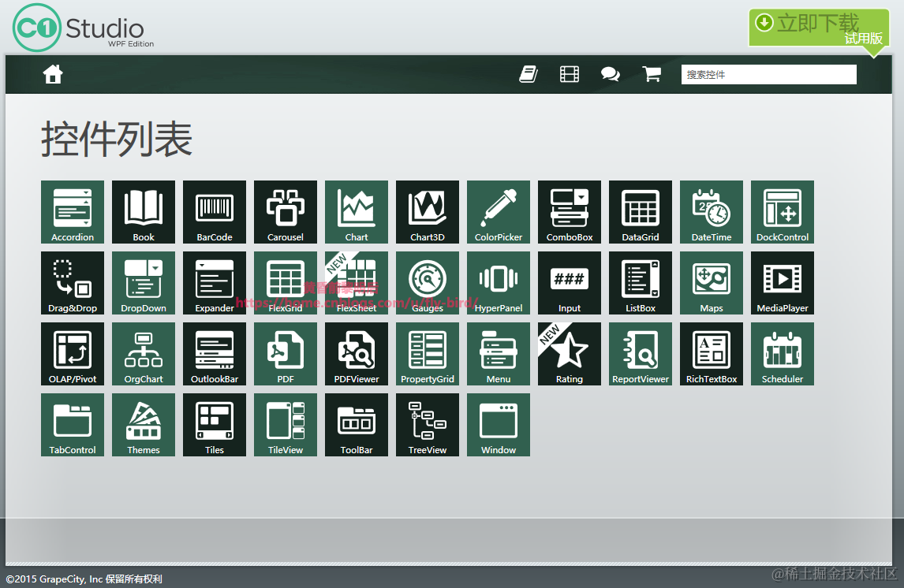Click the Maps control tile
The height and width of the screenshot is (588, 904).
712,283
